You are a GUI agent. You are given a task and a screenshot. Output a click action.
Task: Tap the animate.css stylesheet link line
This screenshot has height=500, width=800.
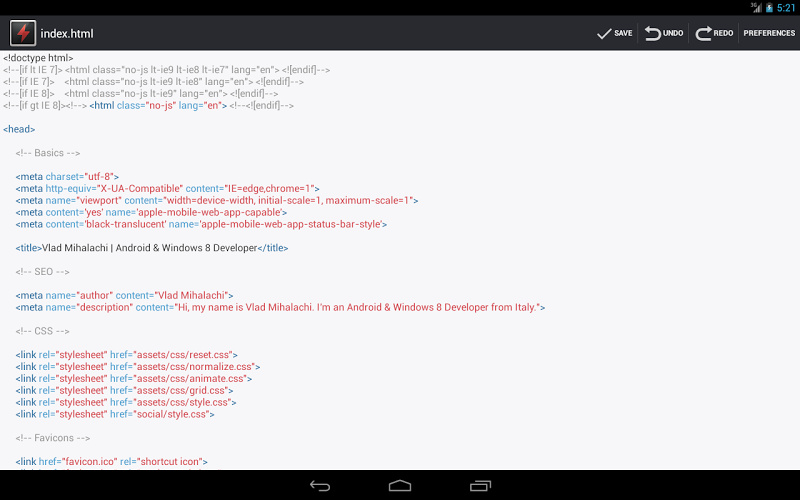point(134,379)
